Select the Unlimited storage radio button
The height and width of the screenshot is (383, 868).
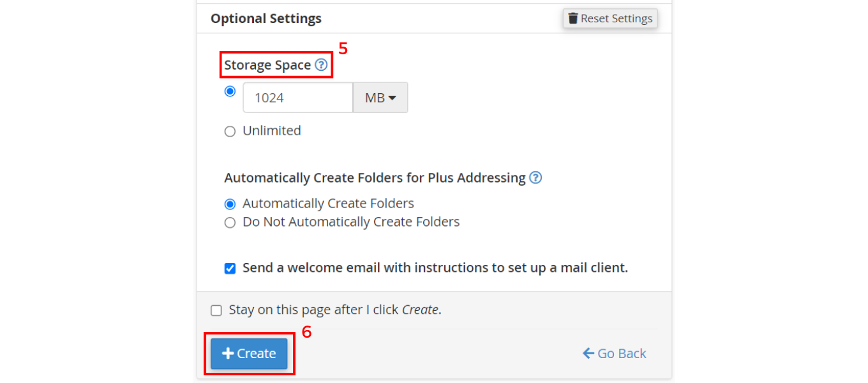point(230,131)
